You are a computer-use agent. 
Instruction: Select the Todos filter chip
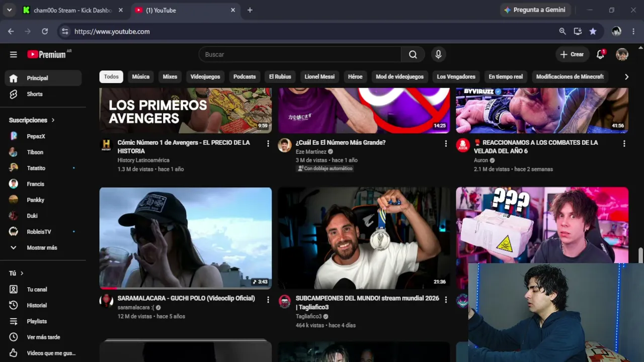111,77
